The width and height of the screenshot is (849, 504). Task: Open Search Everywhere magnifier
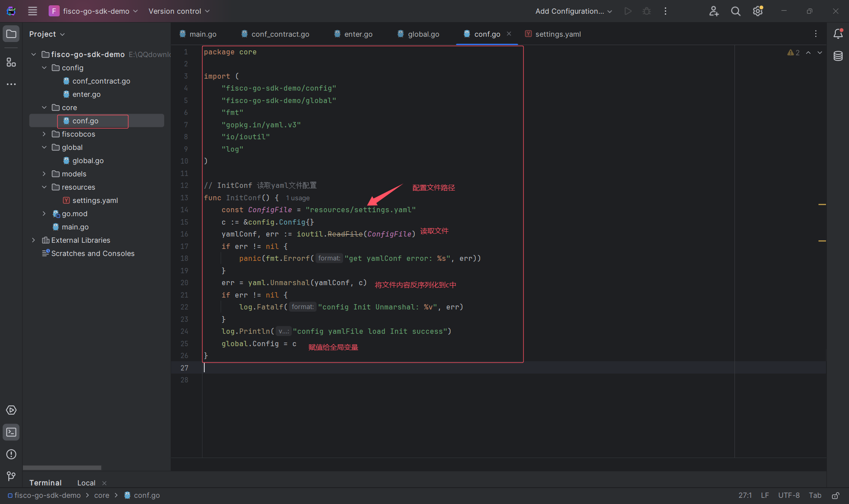[735, 11]
